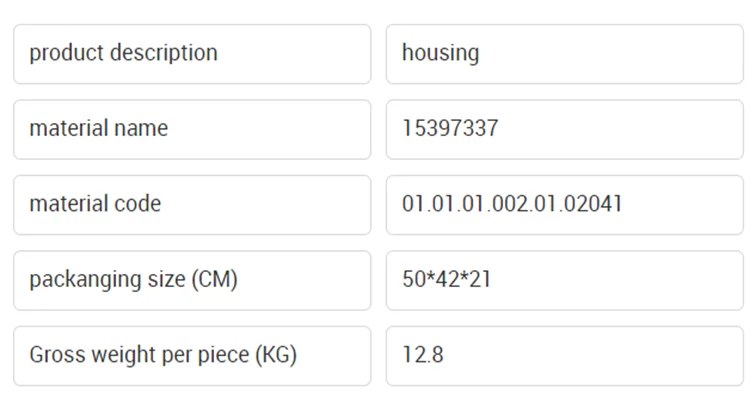Click the value box next to packaging size
Screen dimensions: 750x400
coord(564,280)
